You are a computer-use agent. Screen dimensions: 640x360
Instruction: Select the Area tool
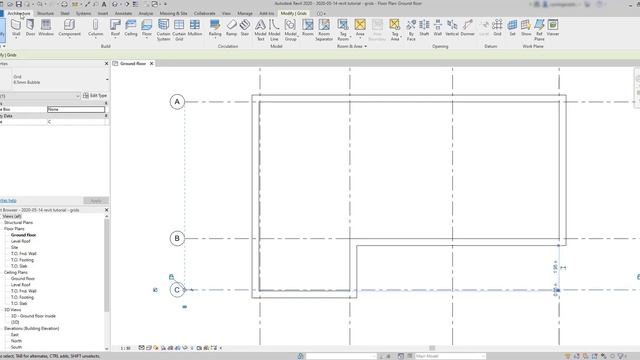(360, 28)
